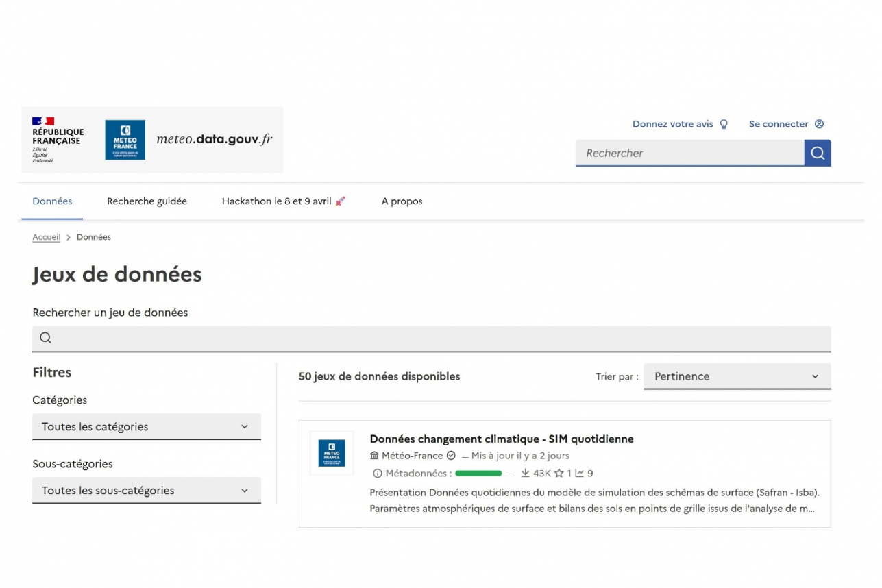Viewport: 882px width, 588px height.
Task: Open the Données changement climatique dataset link
Action: coord(501,439)
